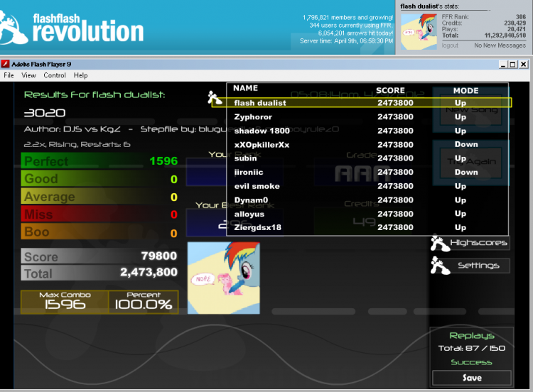Click the Replays Total 87 / 150 text
The height and width of the screenshot is (392, 533).
pos(471,348)
